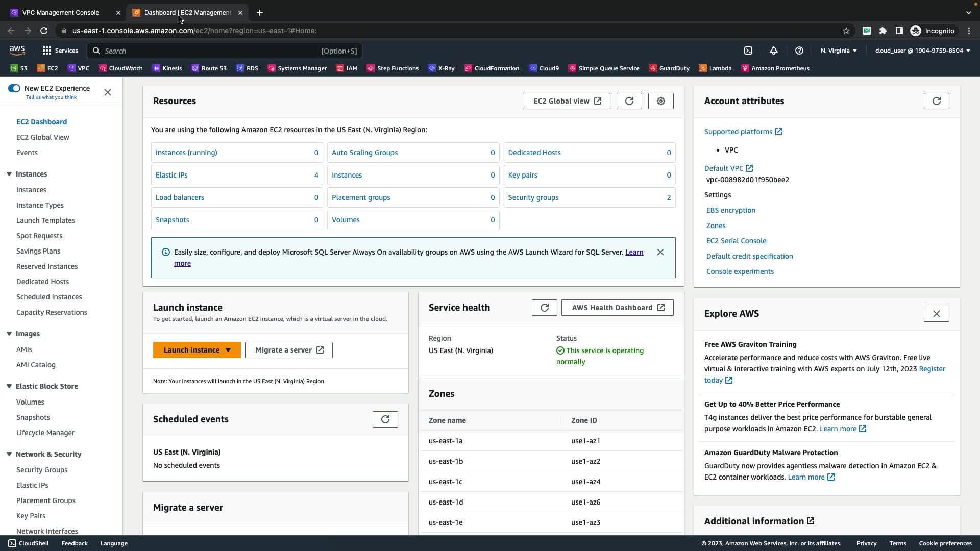Screen dimensions: 980x551
Task: Collapse the Elastic Block Store section
Action: pyautogui.click(x=9, y=386)
